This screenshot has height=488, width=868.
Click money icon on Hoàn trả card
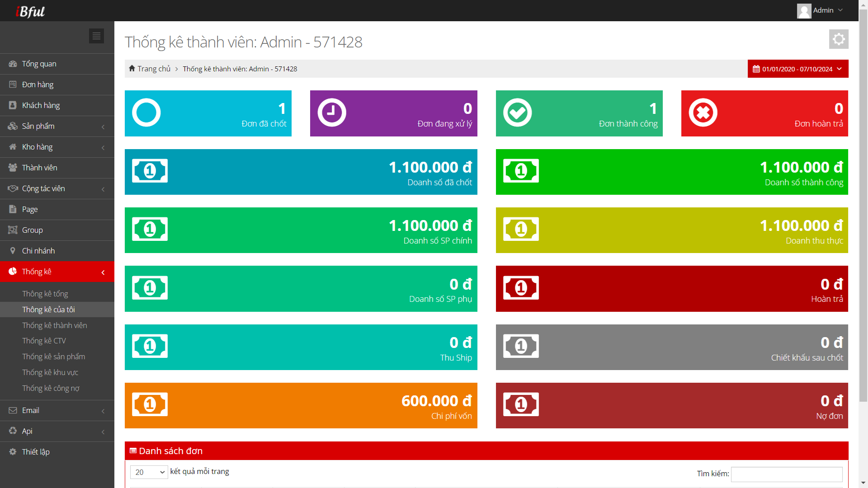pyautogui.click(x=521, y=288)
